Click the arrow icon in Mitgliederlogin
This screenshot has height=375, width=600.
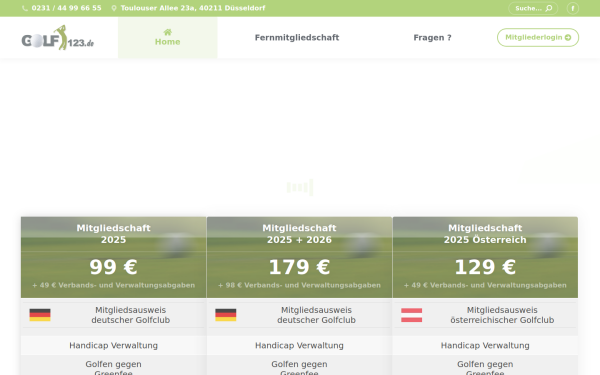coord(568,38)
